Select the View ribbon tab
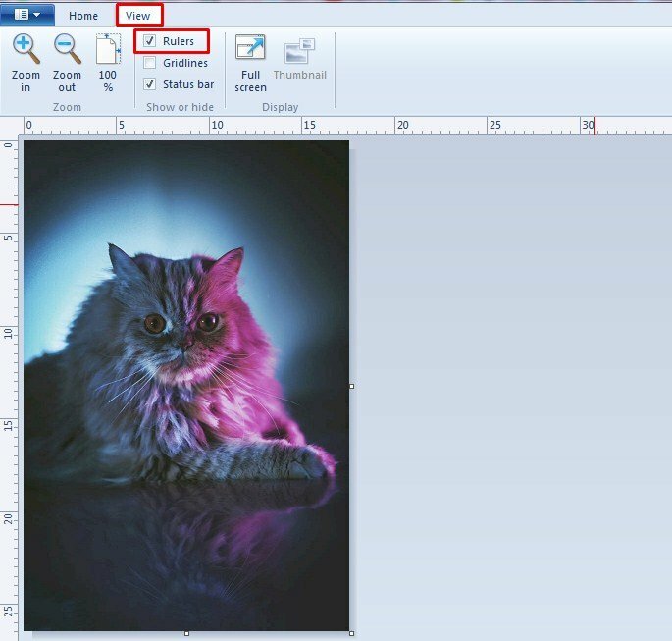 (138, 16)
